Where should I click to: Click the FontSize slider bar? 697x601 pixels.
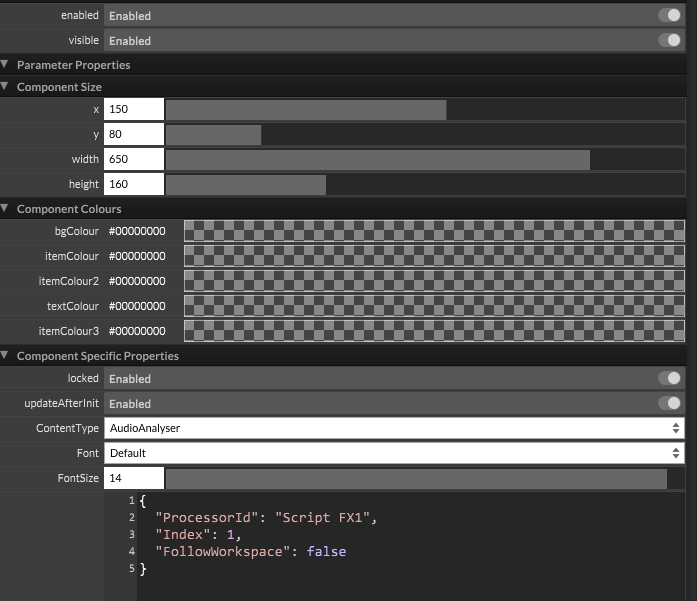425,479
